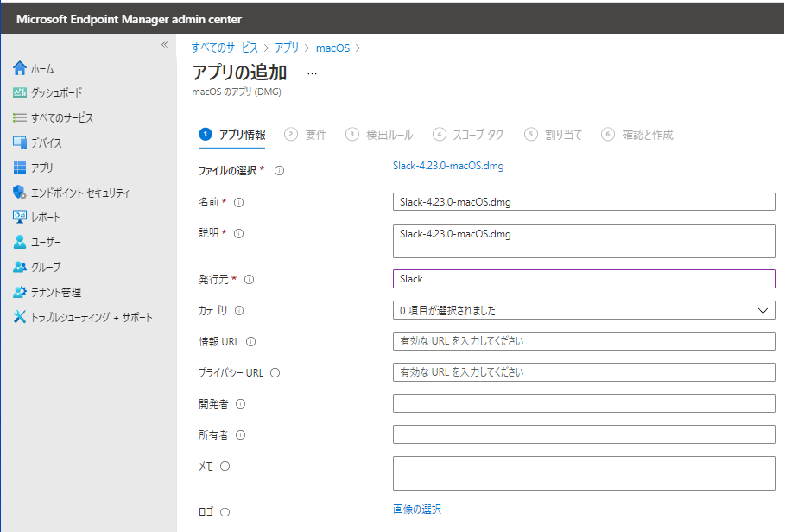The height and width of the screenshot is (532, 785).
Task: Switch to the スコープ タグ step tab
Action: 468,135
